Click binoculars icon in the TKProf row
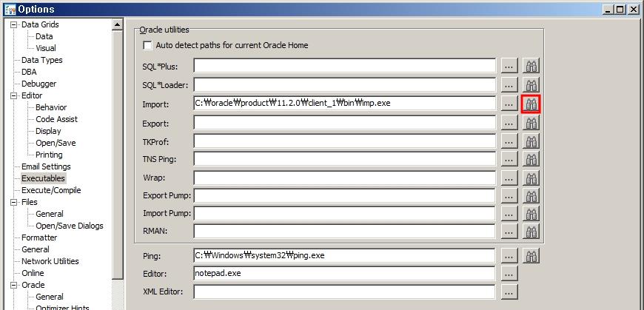Image resolution: width=644 pixels, height=310 pixels. [x=531, y=141]
